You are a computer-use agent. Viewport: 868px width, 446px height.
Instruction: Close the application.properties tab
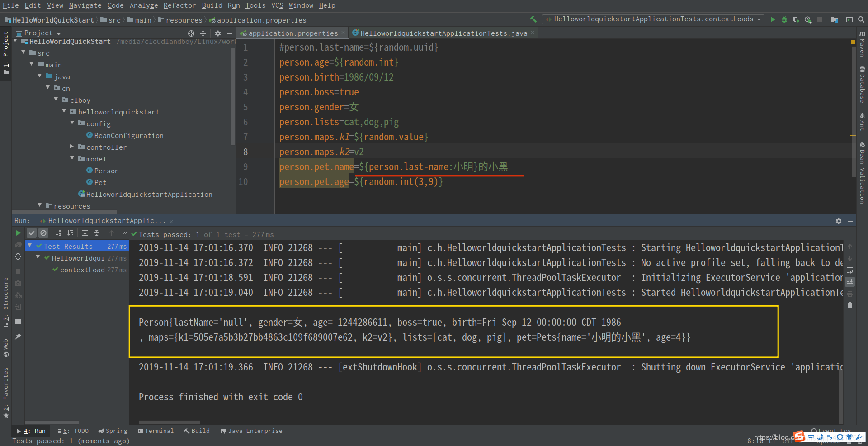(x=343, y=33)
